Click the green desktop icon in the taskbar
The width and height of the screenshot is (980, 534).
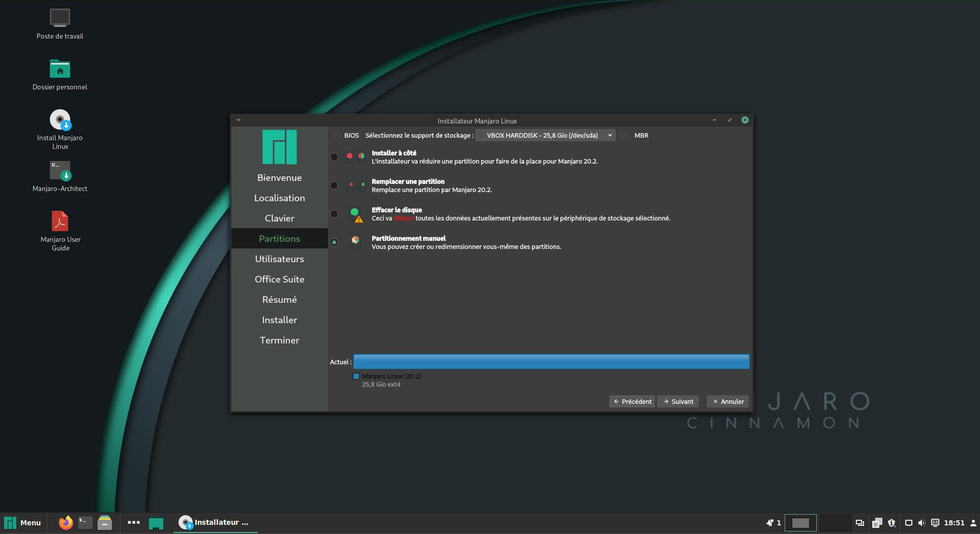tap(156, 523)
